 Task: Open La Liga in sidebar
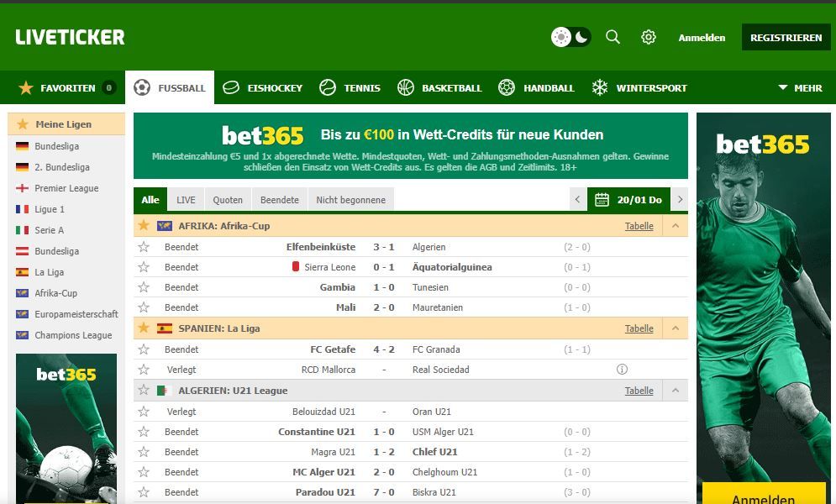point(49,272)
